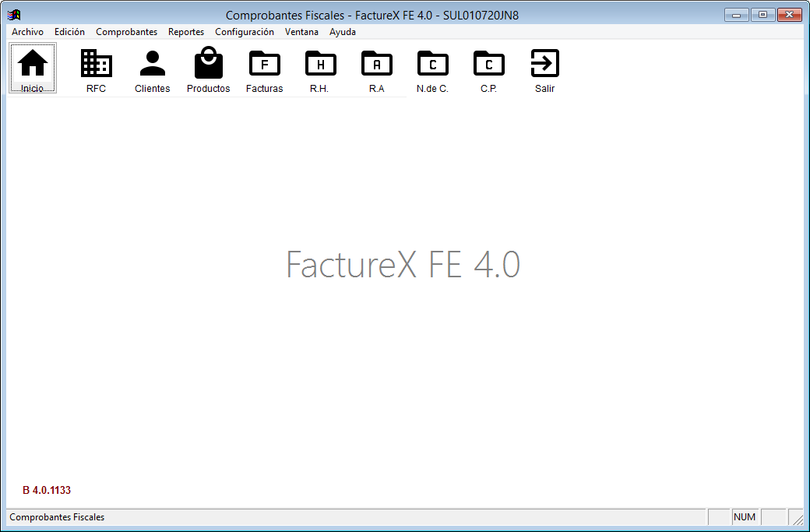Click the application icon in title bar

14,15
